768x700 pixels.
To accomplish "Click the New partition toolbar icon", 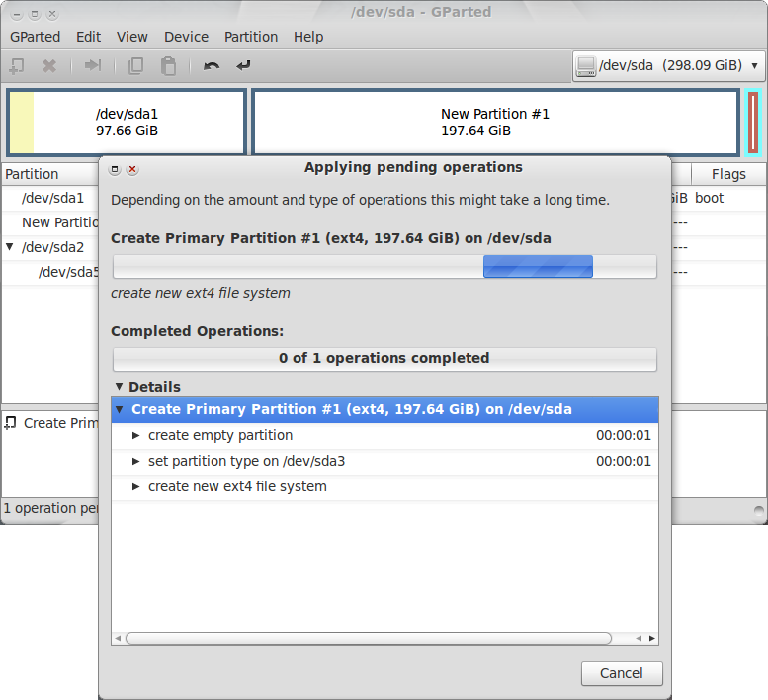I will coord(17,65).
